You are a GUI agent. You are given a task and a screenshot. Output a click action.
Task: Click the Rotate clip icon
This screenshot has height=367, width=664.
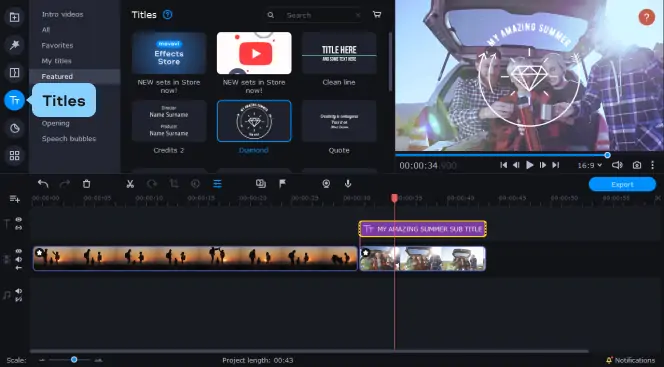click(x=152, y=184)
